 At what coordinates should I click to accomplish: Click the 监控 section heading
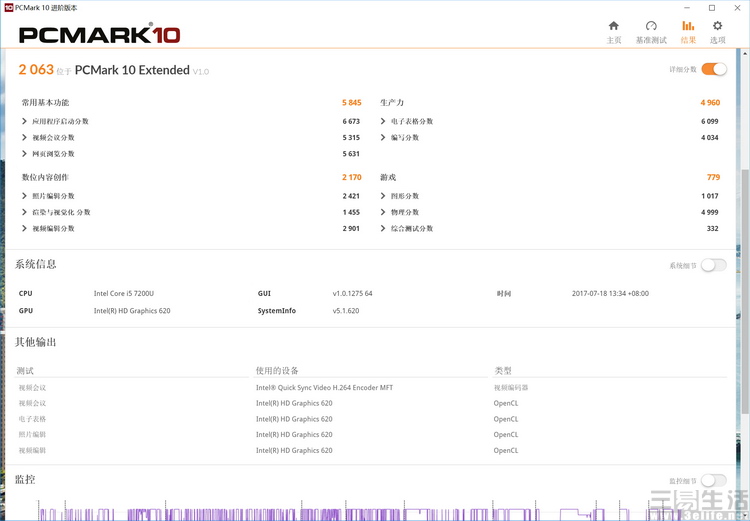[x=25, y=480]
